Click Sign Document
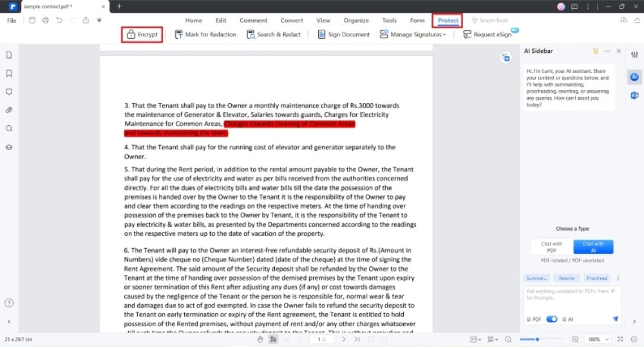The height and width of the screenshot is (348, 644). click(x=344, y=35)
